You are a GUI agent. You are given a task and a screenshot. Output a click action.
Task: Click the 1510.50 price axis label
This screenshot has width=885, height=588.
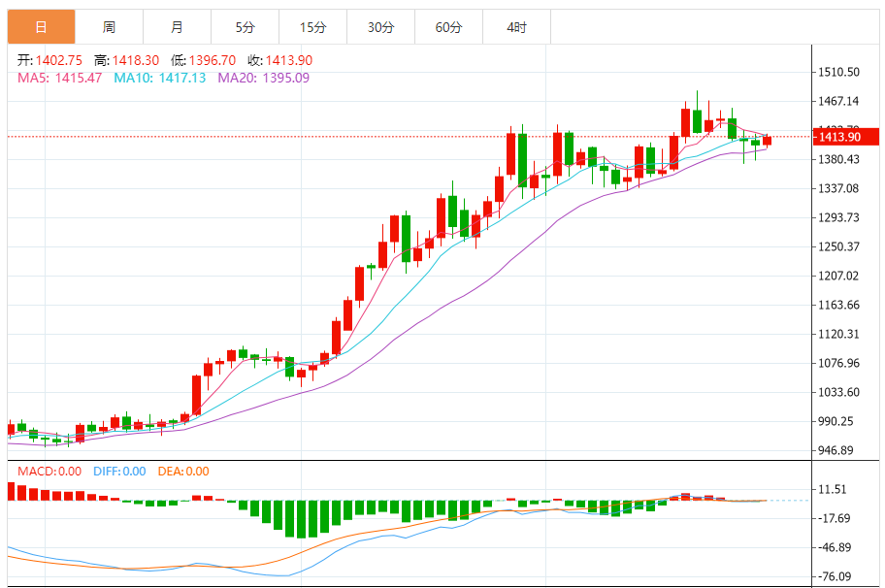840,73
